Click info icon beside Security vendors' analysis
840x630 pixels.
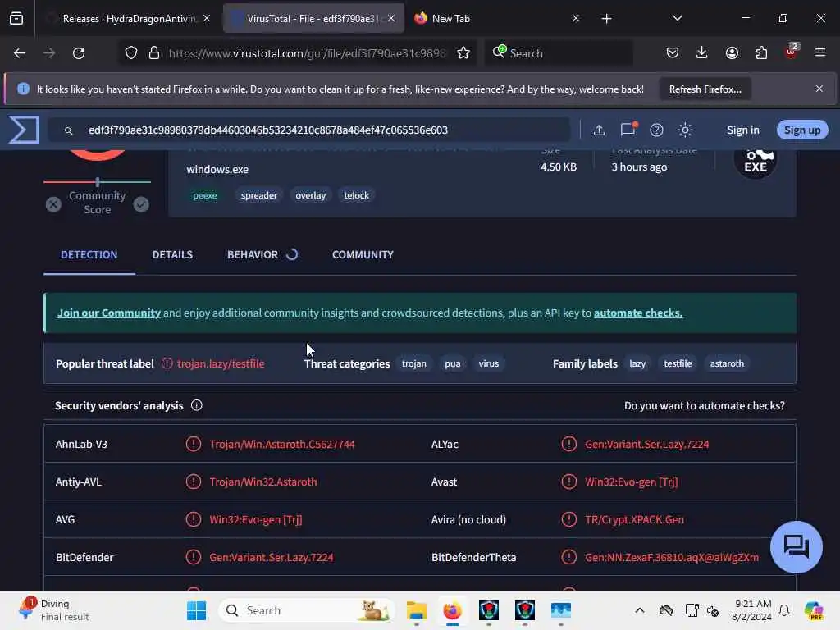coord(197,405)
